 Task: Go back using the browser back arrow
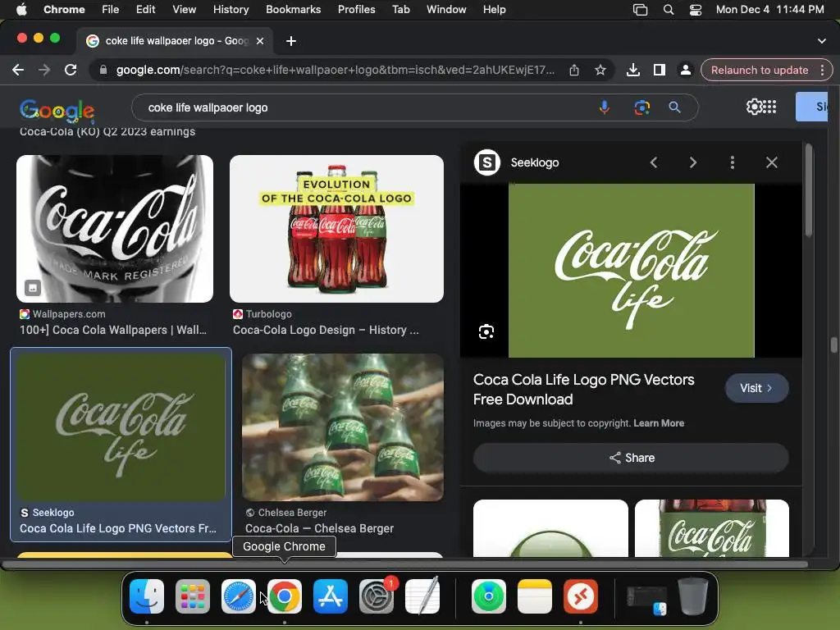point(18,71)
